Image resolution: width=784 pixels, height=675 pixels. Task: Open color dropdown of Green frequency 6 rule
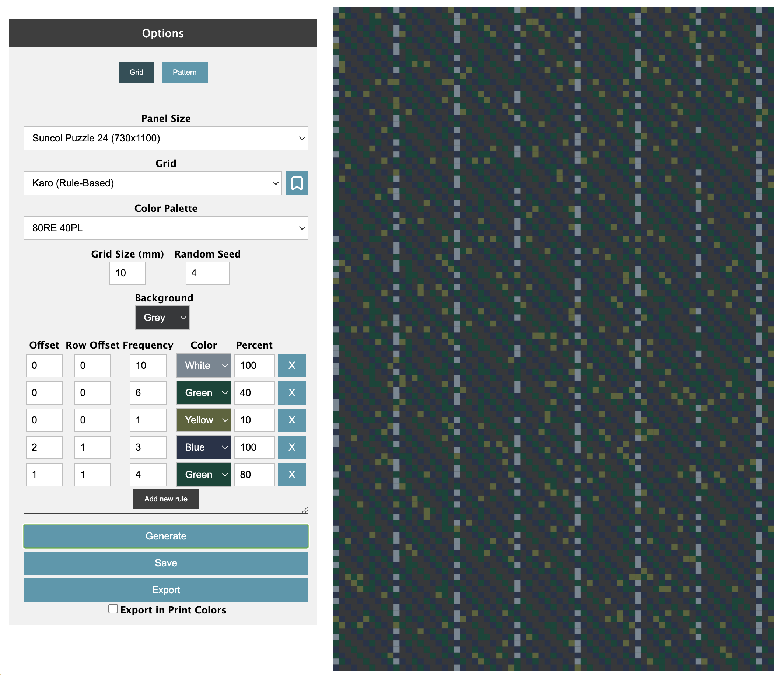(204, 393)
